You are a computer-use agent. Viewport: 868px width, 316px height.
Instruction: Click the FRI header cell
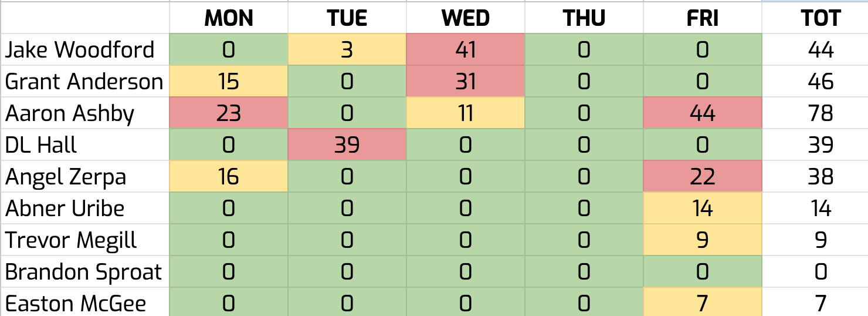click(x=702, y=18)
